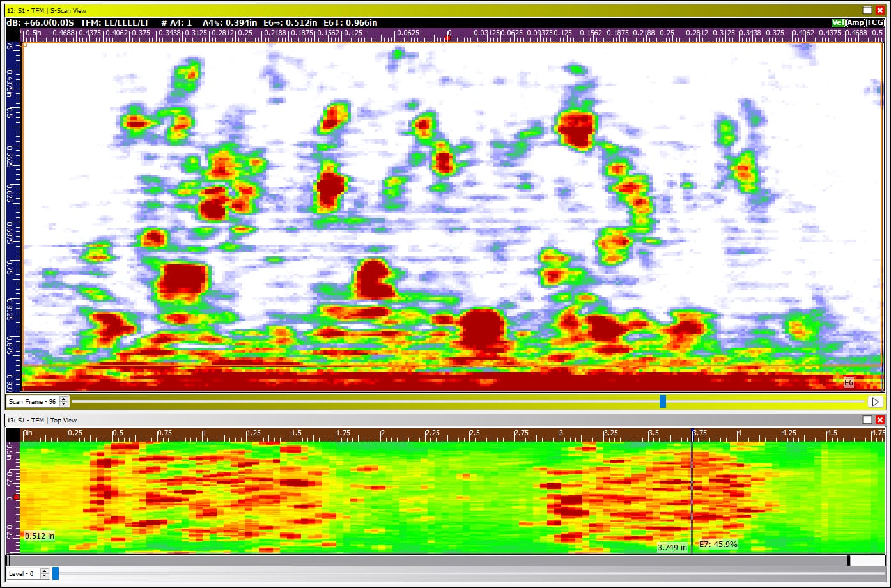This screenshot has height=588, width=891.
Task: Click the Level - 0 label
Action: tap(21, 574)
